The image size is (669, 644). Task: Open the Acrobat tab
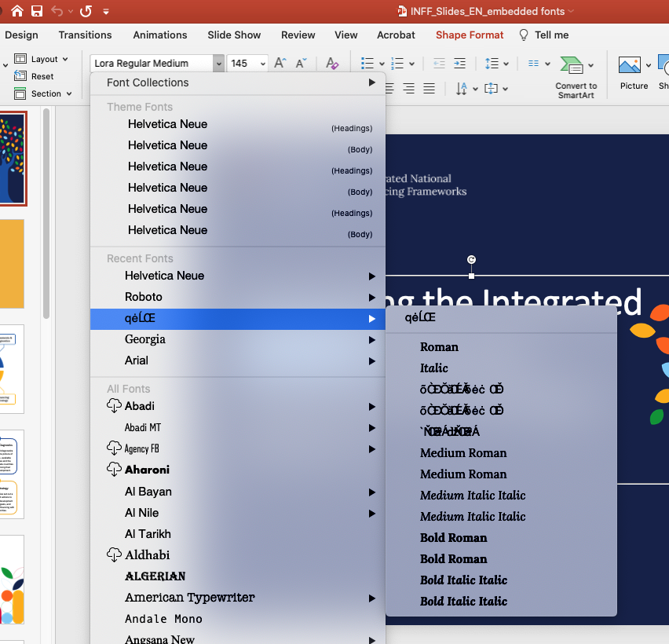click(x=396, y=35)
